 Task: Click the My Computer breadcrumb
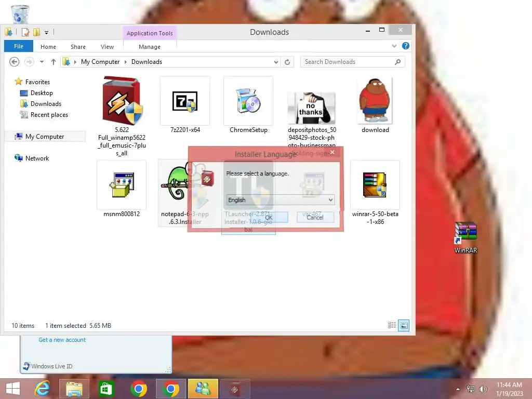point(100,62)
